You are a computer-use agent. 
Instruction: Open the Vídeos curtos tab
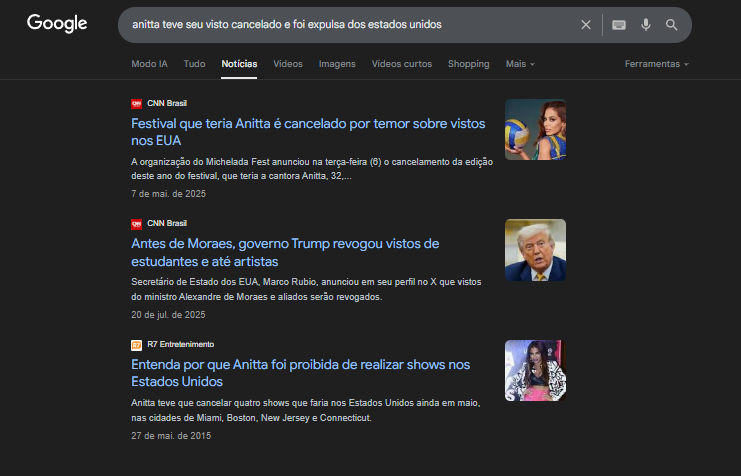click(402, 64)
